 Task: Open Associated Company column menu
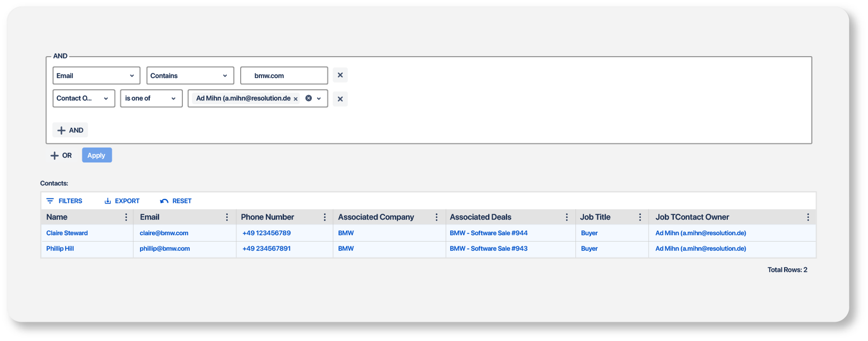tap(436, 217)
